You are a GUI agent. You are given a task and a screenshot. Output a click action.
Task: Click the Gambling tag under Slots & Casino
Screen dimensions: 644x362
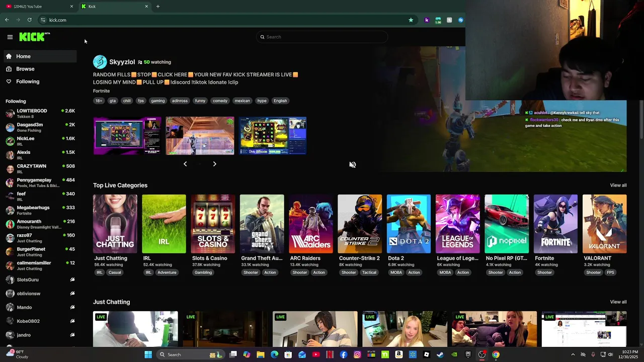pyautogui.click(x=203, y=273)
